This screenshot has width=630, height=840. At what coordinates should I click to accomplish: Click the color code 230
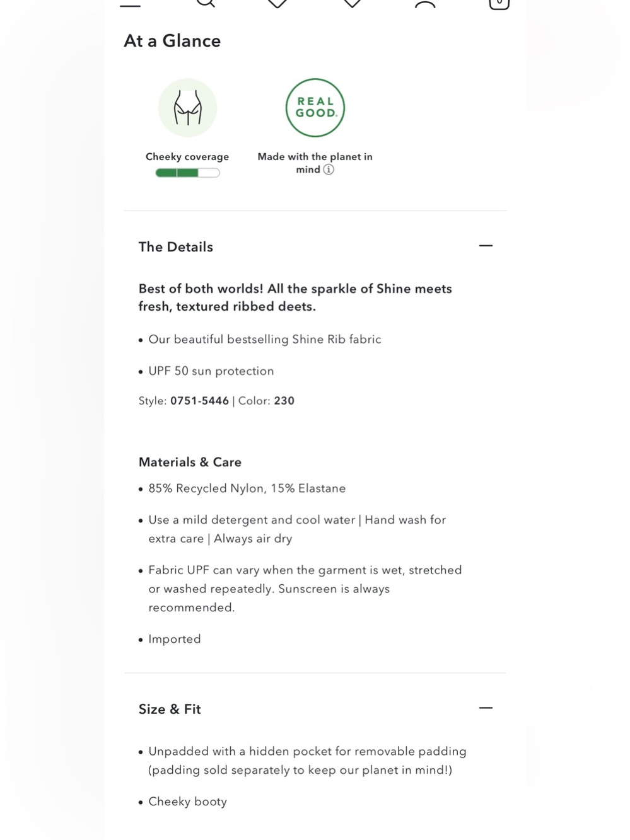click(x=284, y=401)
